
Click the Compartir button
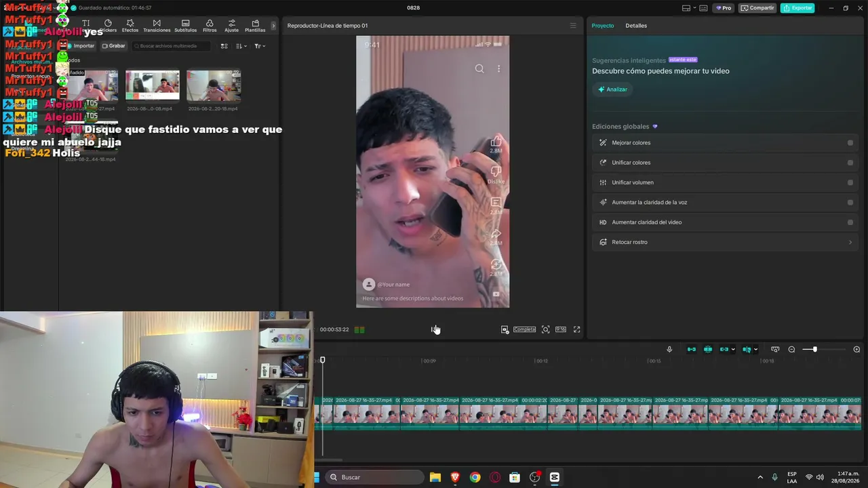pyautogui.click(x=757, y=8)
